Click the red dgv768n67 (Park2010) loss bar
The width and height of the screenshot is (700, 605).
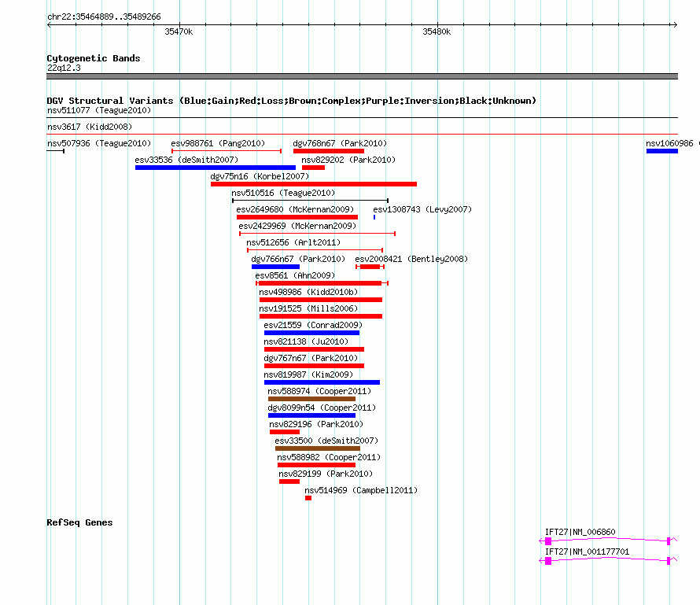329,151
